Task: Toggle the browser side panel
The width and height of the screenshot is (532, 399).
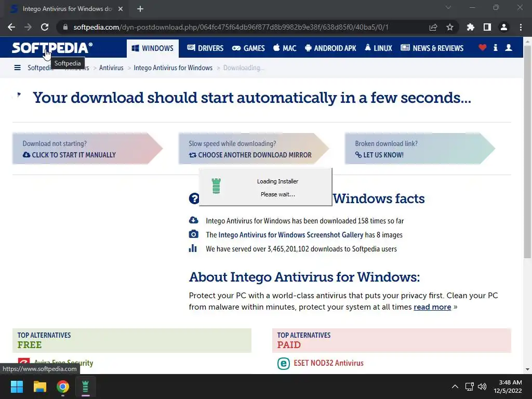Action: [x=487, y=27]
